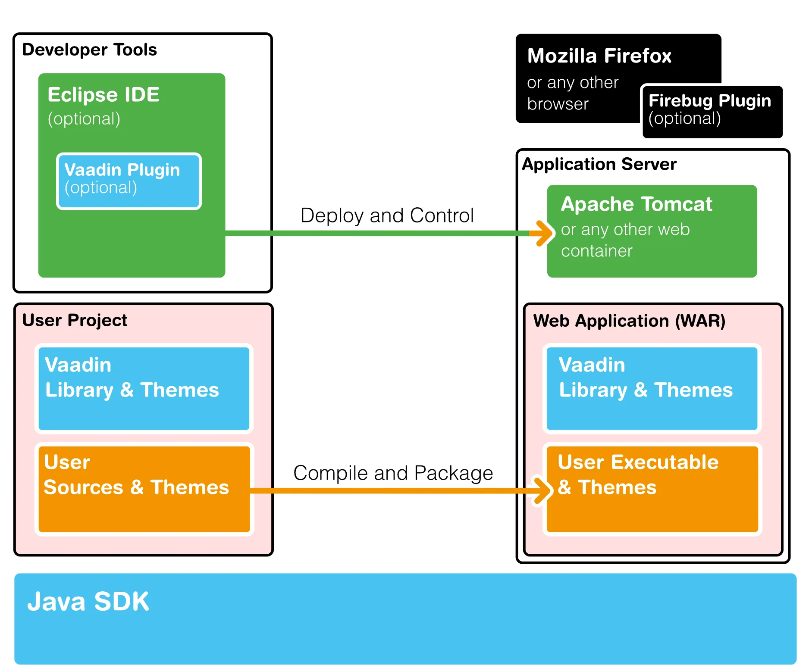812x668 pixels.
Task: Click the blue Java SDK bar
Action: [x=405, y=618]
